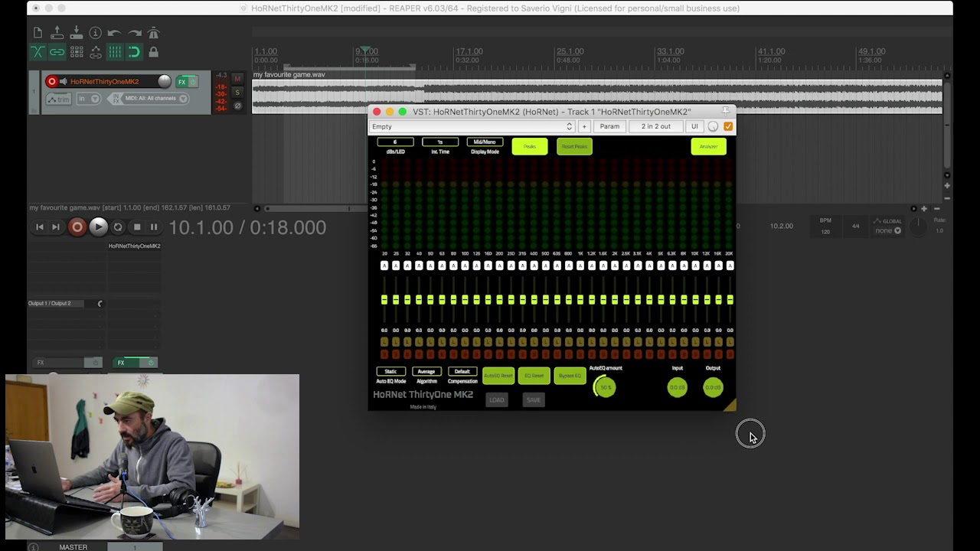Image resolution: width=980 pixels, height=551 pixels.
Task: Click the transport Play button
Action: 98,227
